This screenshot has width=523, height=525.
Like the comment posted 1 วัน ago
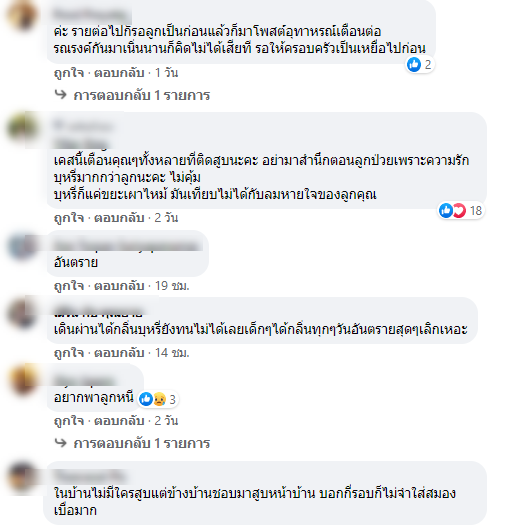[x=69, y=73]
